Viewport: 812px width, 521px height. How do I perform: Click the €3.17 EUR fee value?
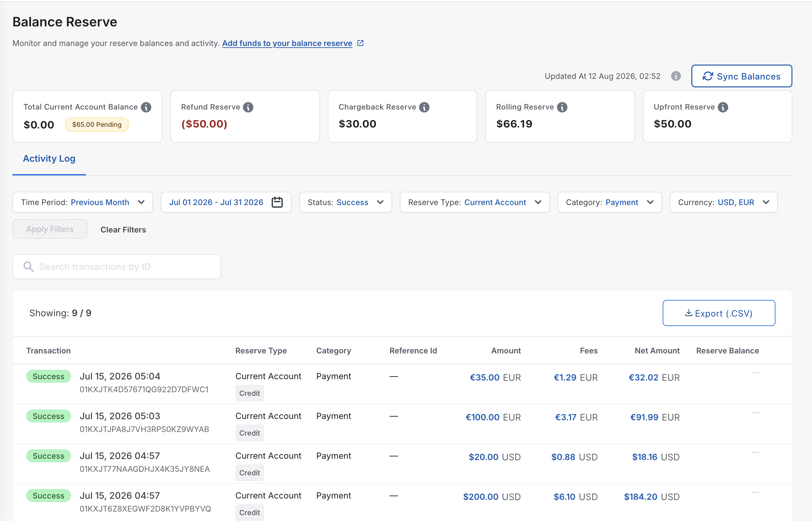[x=577, y=417]
